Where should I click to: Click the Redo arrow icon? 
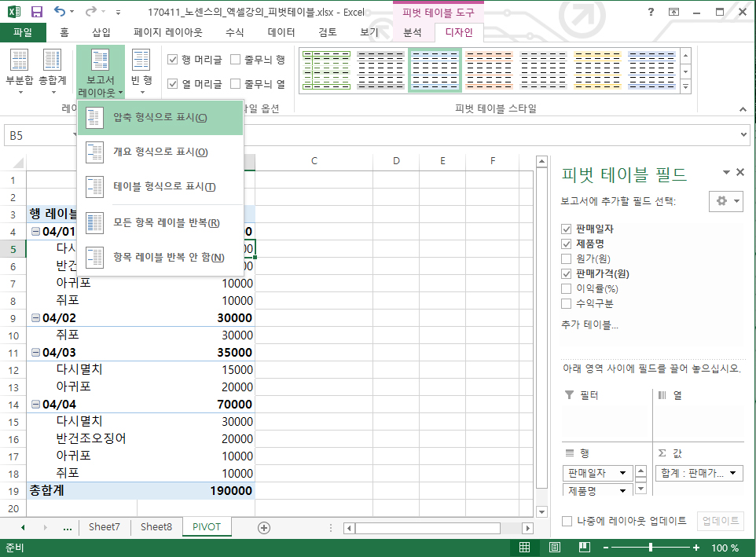click(90, 12)
